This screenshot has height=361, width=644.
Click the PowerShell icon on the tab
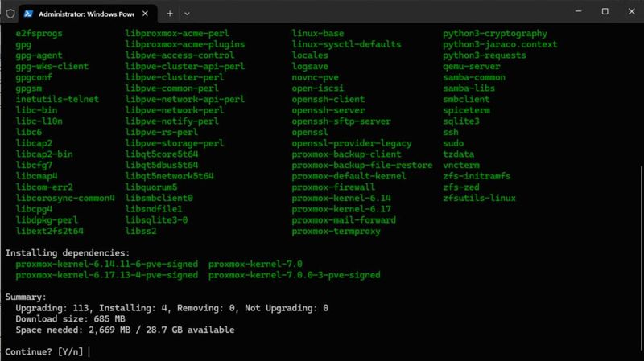28,14
